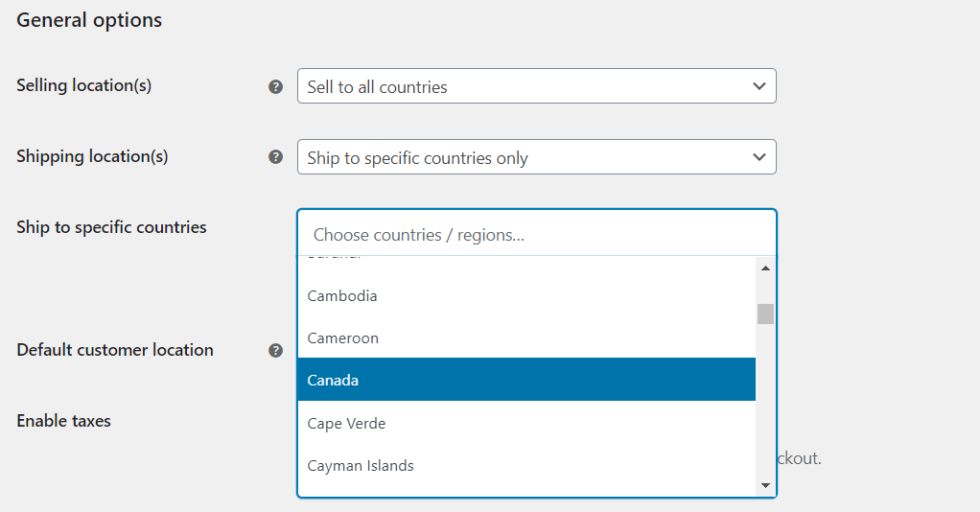
Task: Click the help icon beside Default customer location
Action: click(x=275, y=351)
